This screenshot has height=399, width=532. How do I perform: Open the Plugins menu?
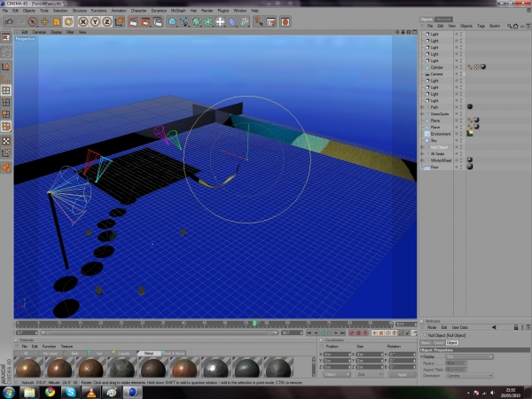pos(223,11)
